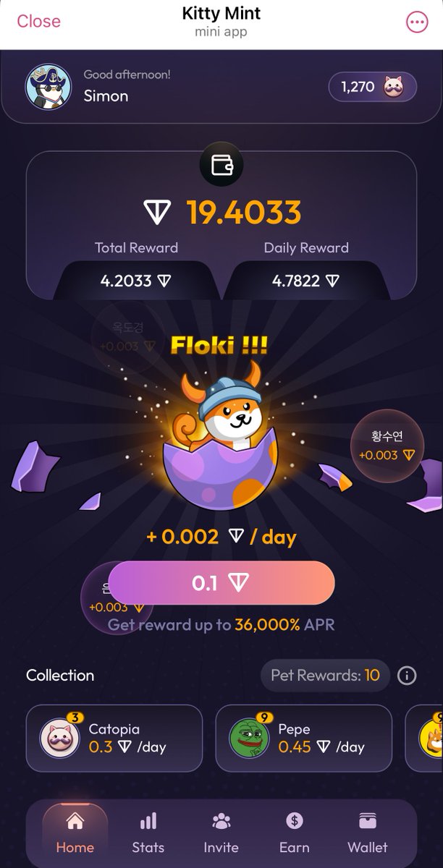Go to the Earn tab
This screenshot has width=443, height=868.
point(294,833)
